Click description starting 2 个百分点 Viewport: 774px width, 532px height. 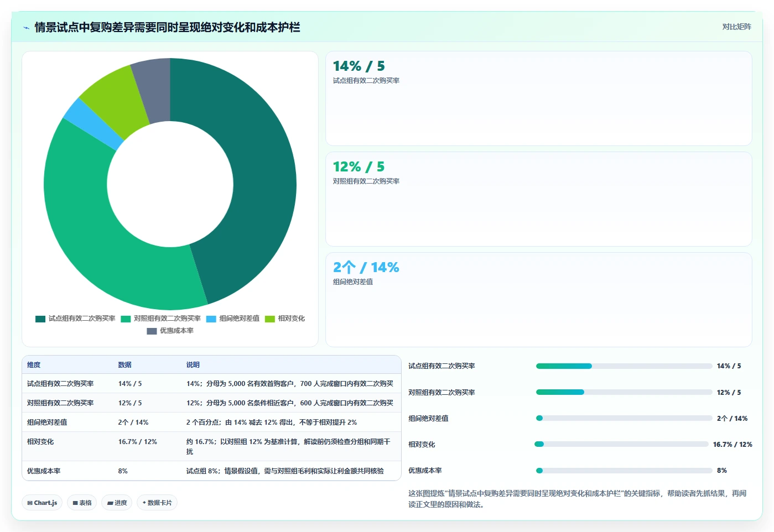pyautogui.click(x=271, y=423)
